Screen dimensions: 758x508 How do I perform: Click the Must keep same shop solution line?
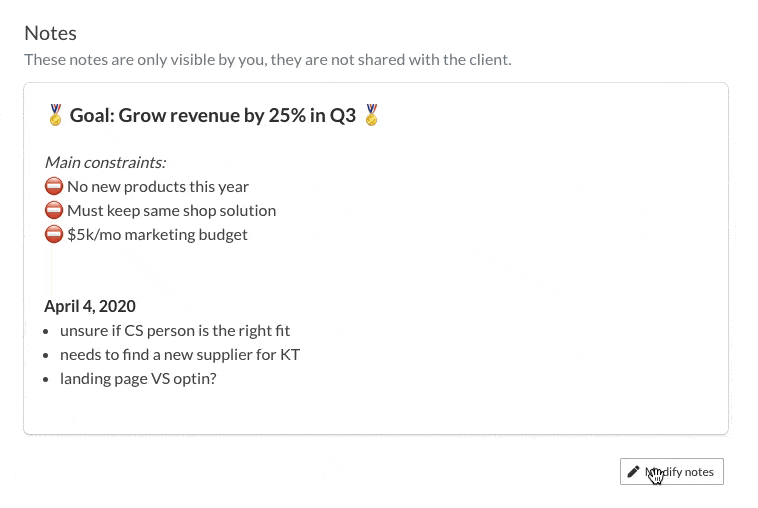click(x=171, y=211)
